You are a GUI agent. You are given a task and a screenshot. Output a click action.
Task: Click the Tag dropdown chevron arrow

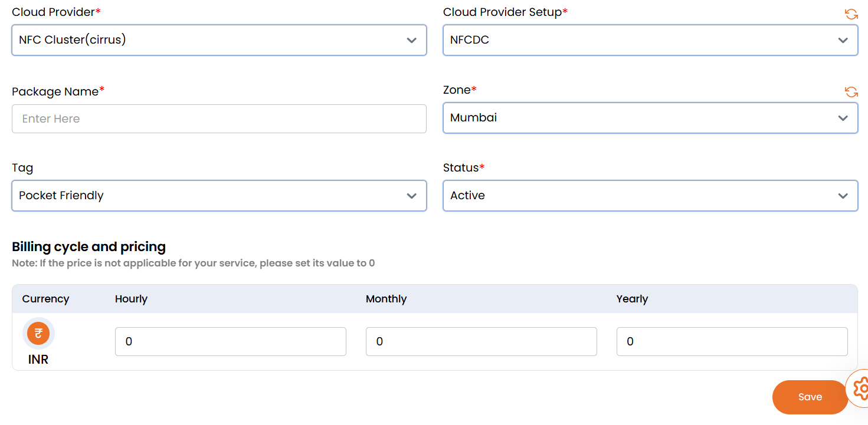(x=412, y=196)
